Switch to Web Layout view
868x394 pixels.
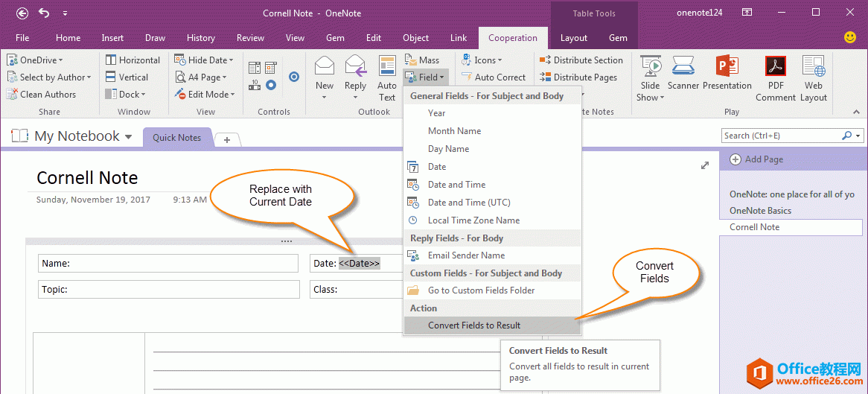tap(813, 77)
